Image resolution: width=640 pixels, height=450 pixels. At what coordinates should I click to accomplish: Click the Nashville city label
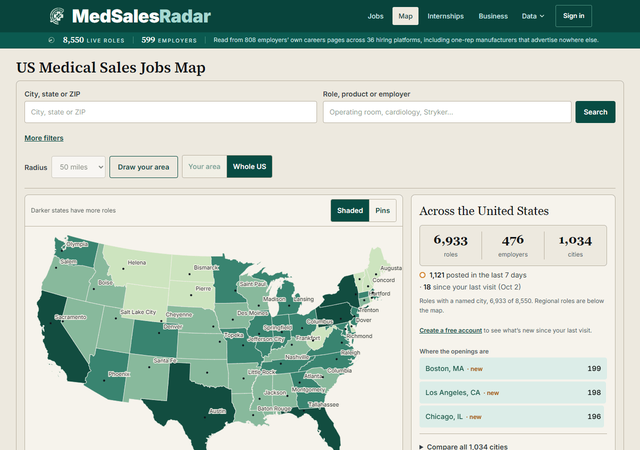point(297,357)
